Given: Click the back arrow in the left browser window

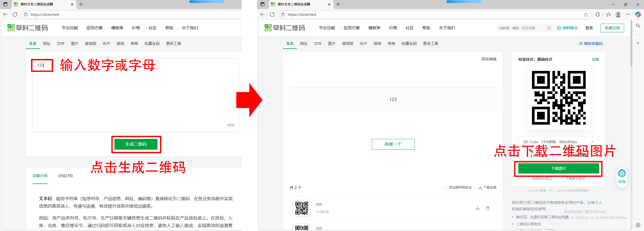Looking at the screenshot, I should 5,15.
